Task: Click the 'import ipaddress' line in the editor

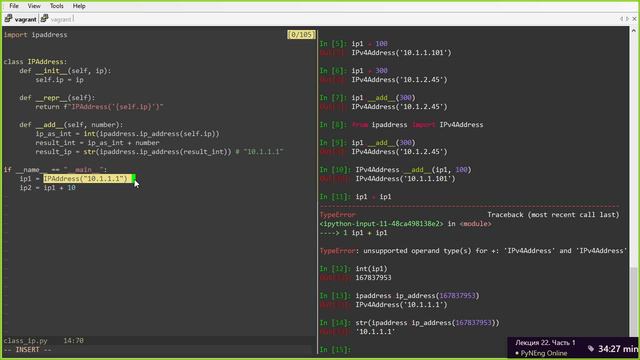Action: tap(36, 35)
